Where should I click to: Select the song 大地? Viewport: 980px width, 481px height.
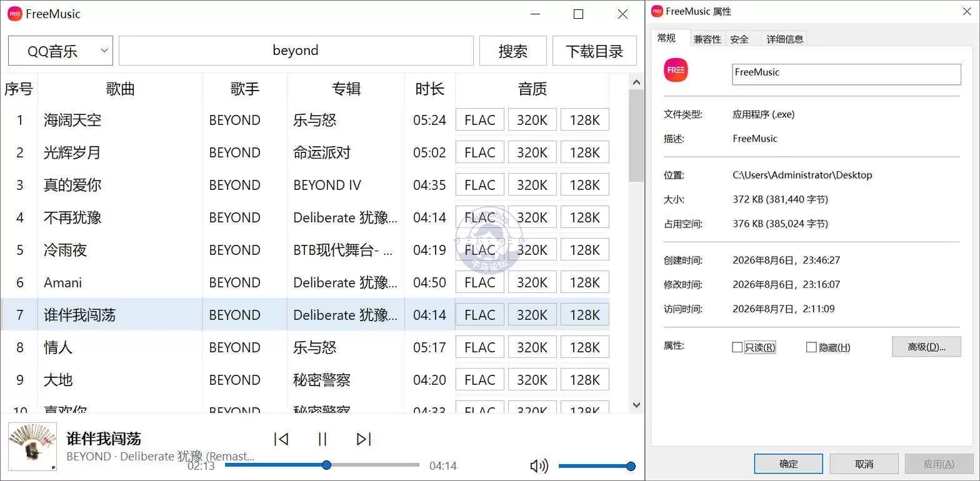point(58,380)
